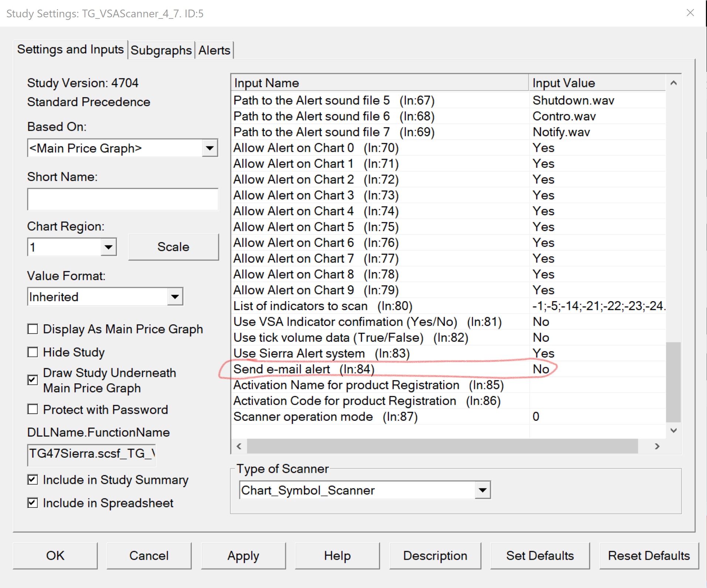Open the Alerts tab
This screenshot has height=588, width=707.
pos(214,50)
